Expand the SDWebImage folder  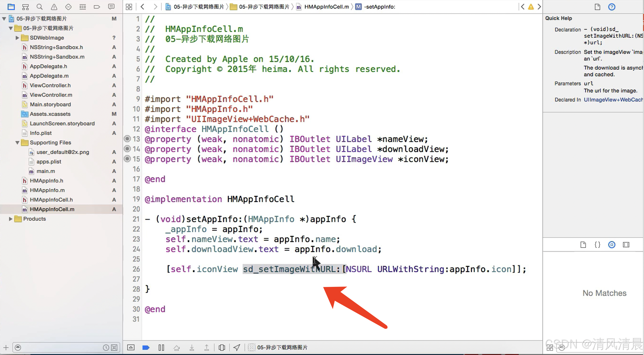click(17, 38)
